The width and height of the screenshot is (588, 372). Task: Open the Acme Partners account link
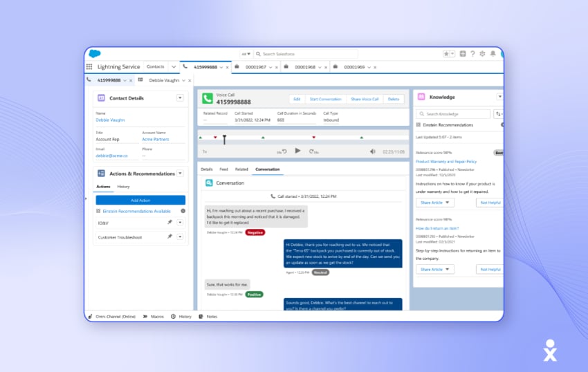[x=156, y=139]
